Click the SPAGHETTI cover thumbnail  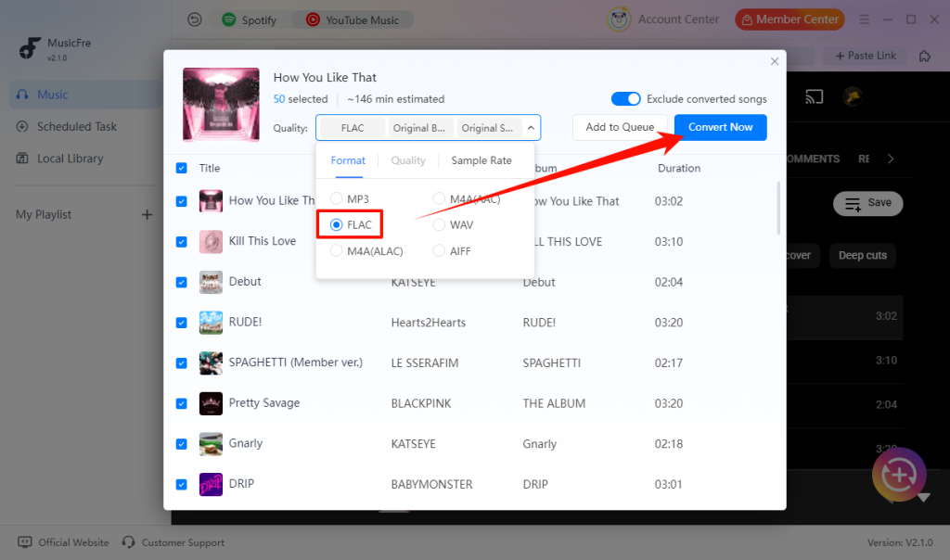(x=211, y=363)
